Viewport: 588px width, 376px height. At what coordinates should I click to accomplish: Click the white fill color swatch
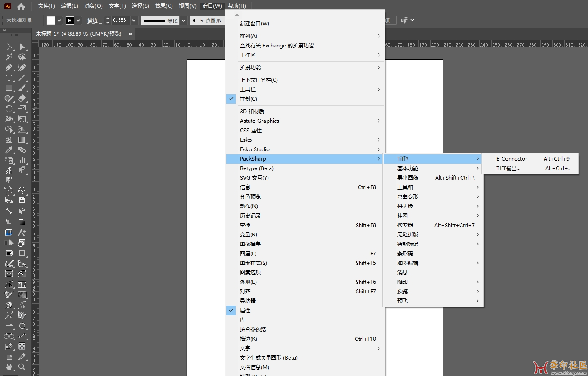(x=51, y=20)
